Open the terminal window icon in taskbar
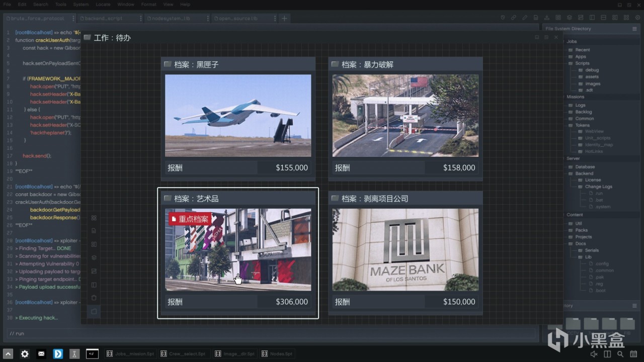This screenshot has height=362, width=644. point(92,354)
